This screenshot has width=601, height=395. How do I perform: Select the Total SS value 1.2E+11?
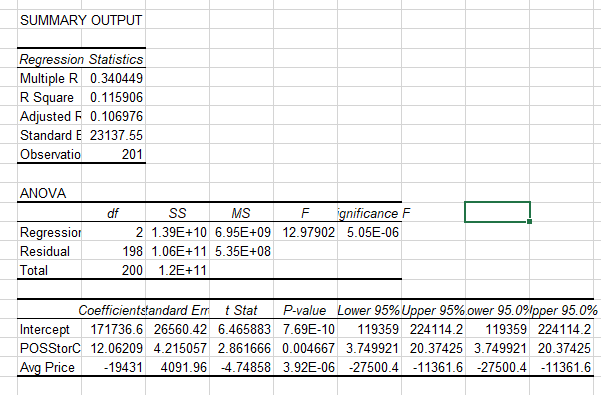(x=182, y=270)
